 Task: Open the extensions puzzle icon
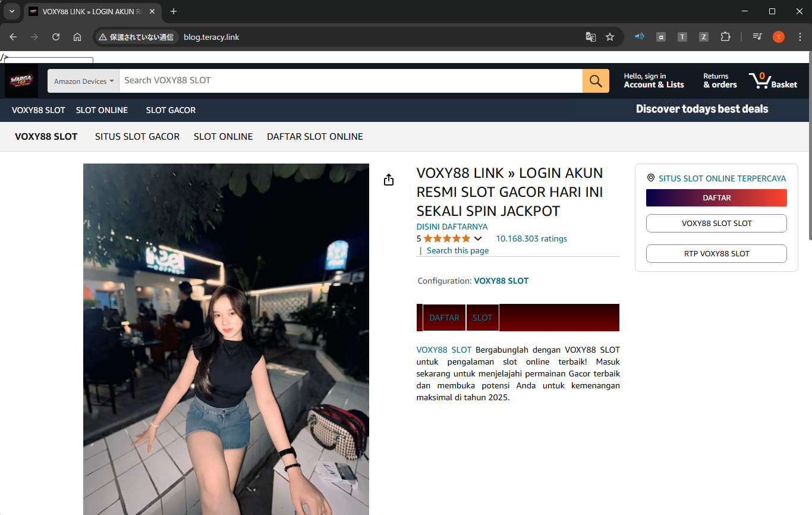pos(725,37)
